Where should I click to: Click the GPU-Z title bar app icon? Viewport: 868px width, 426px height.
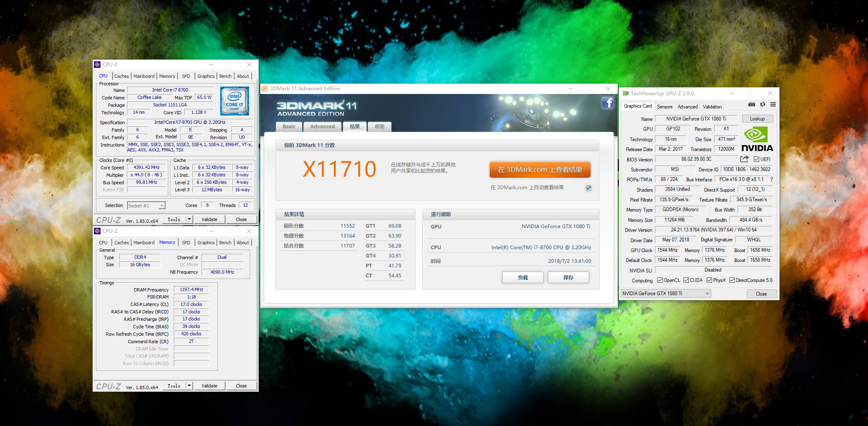[x=626, y=94]
